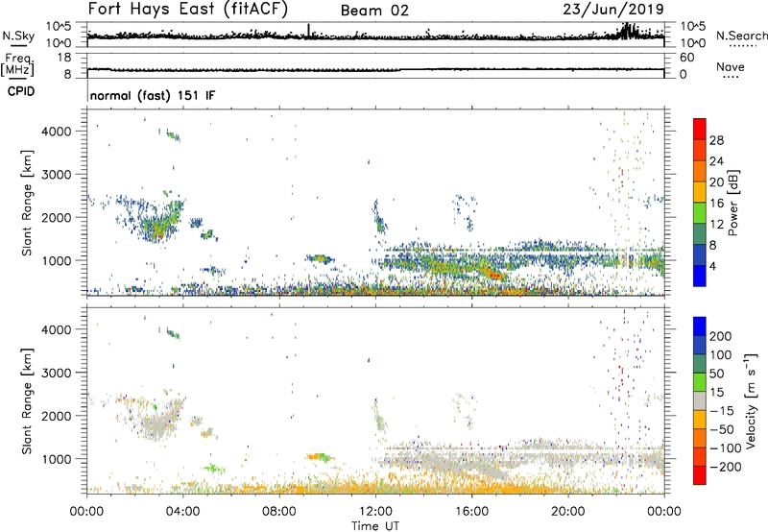
Task: Click the power colorbar '28' tick label
Action: tap(716, 140)
